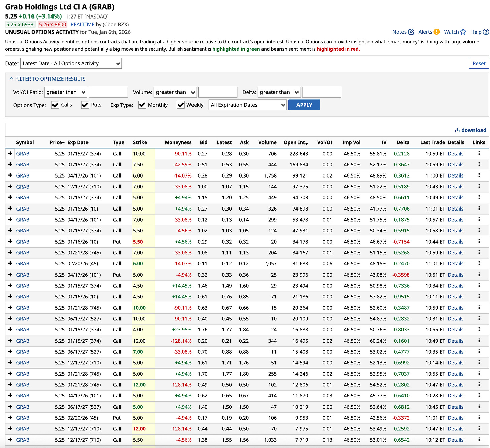
Task: Expand row with open interest 20,109
Action: (x=10, y=318)
